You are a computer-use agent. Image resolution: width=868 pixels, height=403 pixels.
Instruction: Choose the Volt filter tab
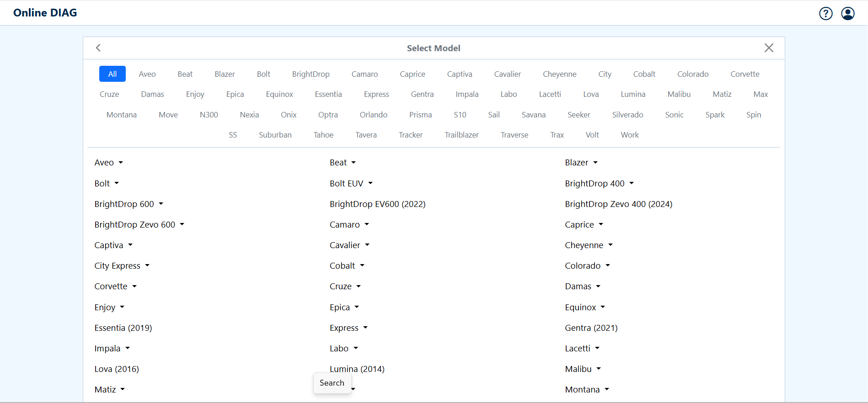coord(592,135)
